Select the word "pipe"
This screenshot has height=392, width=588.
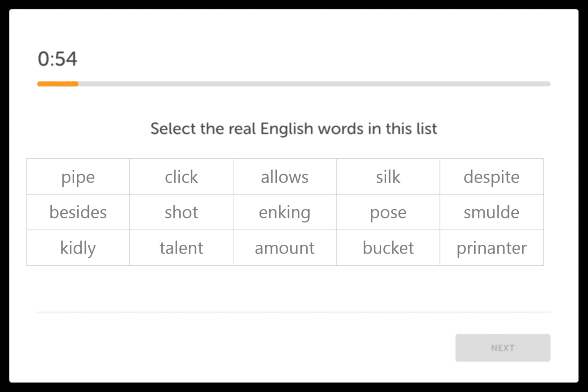coord(78,177)
